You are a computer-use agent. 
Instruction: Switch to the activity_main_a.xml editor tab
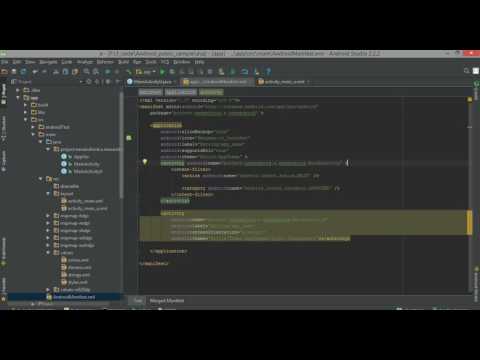[x=284, y=82]
